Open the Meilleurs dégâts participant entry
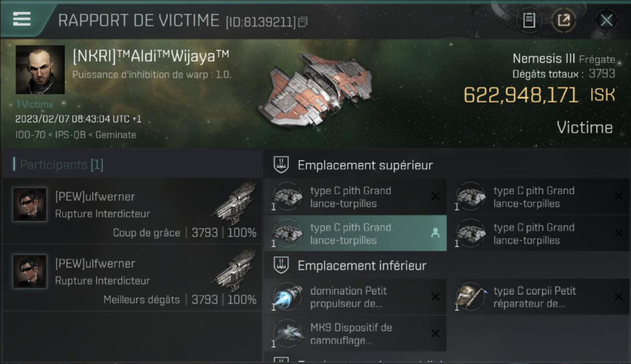The height and width of the screenshot is (364, 631). (x=132, y=278)
